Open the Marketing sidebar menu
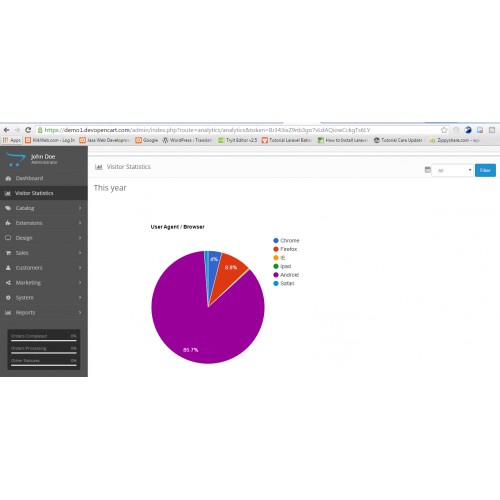 click(x=44, y=283)
